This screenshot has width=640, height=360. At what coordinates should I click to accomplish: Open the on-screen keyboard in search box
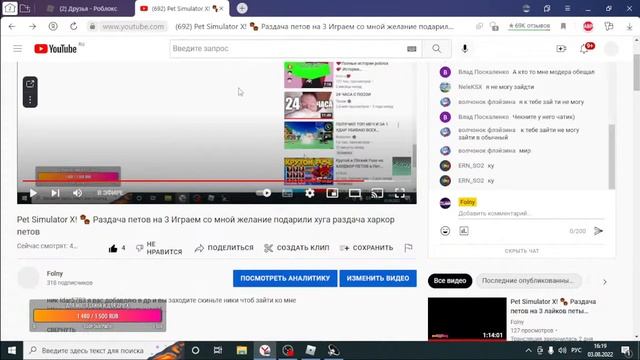411,49
